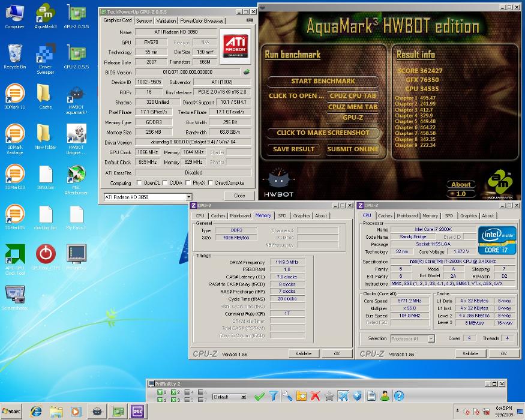Image resolution: width=525 pixels, height=420 pixels.
Task: Click the wrench settings icon in PriFinitty
Action: coord(287,397)
